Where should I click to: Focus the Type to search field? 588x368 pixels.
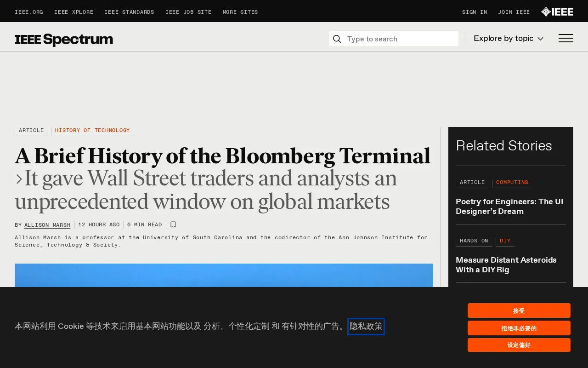(x=394, y=39)
